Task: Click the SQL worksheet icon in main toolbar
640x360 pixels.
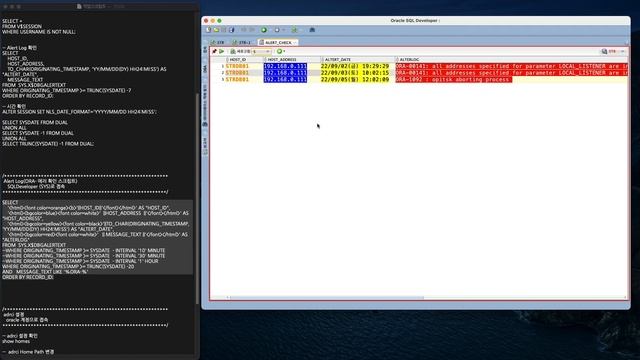Action: tap(294, 30)
